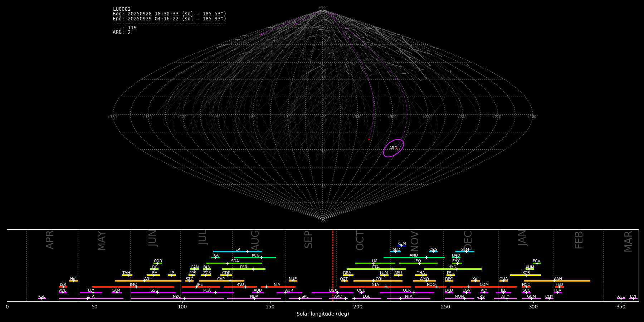Click the SDA shower activity bar

[234, 263]
